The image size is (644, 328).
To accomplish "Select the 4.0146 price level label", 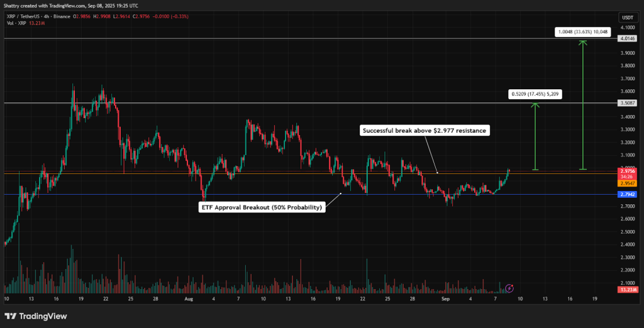I will tap(628, 39).
